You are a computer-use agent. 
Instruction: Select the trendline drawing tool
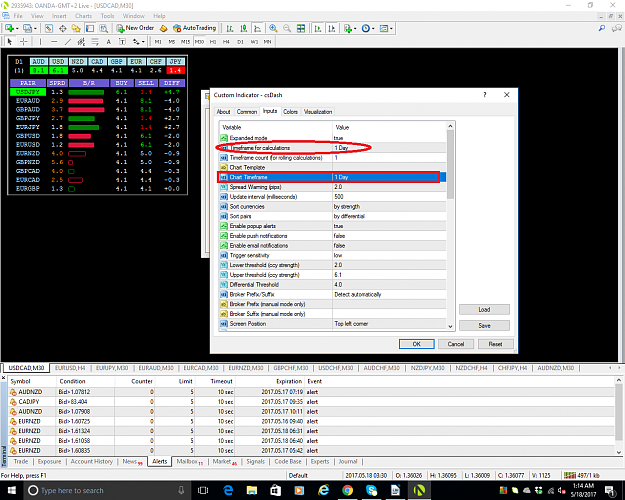click(x=68, y=41)
